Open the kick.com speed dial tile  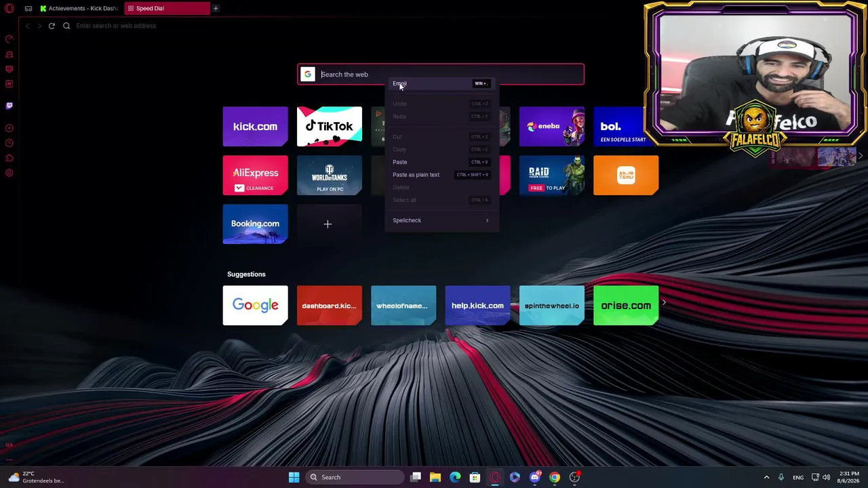[255, 126]
